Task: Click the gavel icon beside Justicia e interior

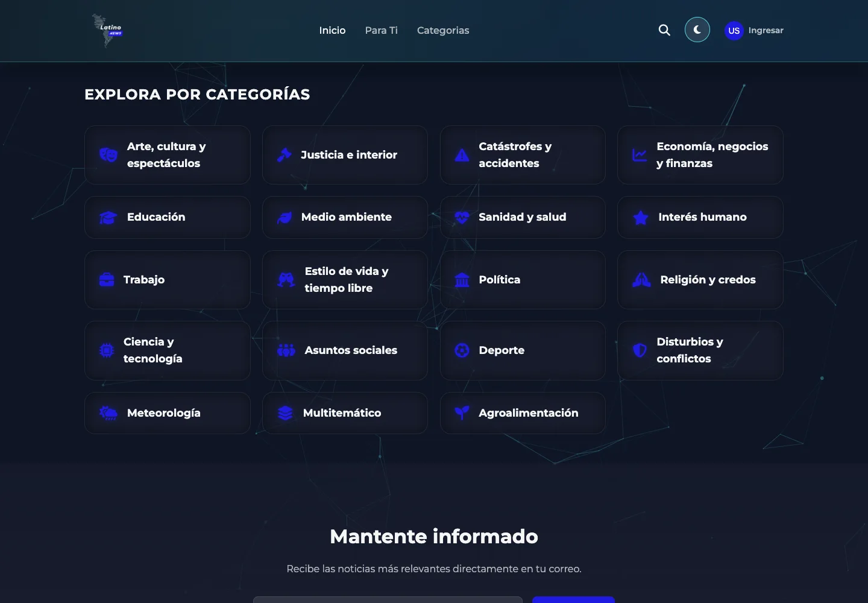Action: 285,155
